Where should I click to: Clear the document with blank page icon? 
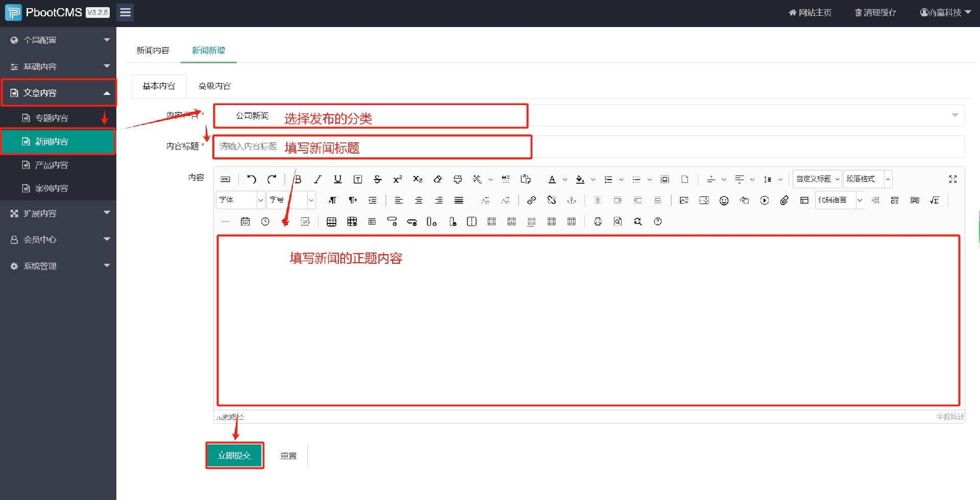685,179
